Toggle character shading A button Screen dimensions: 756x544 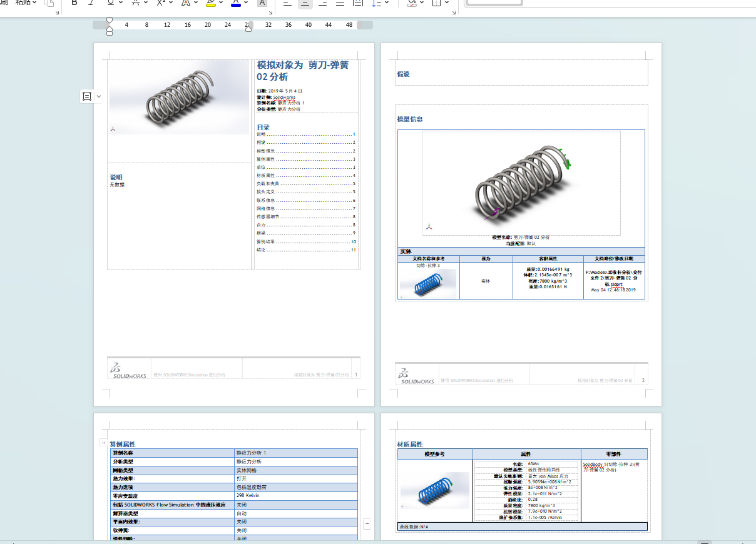coord(262,3)
